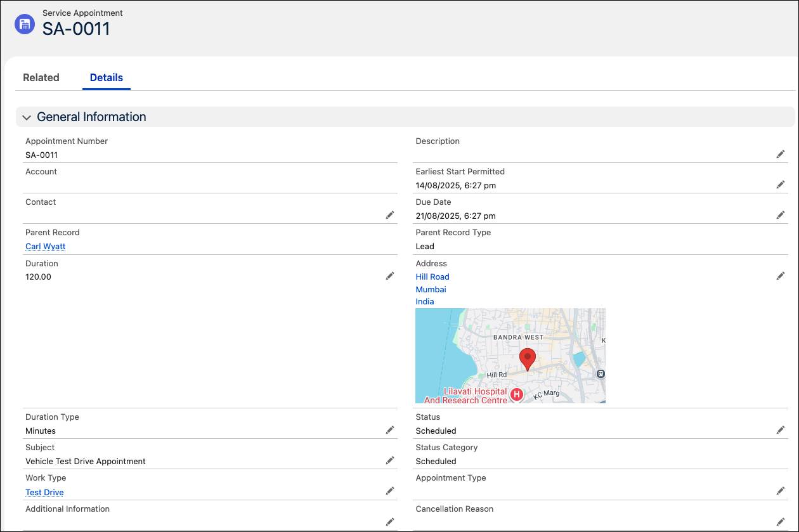Edit the Description field pencil icon
Viewport: 799px width, 532px height.
781,154
